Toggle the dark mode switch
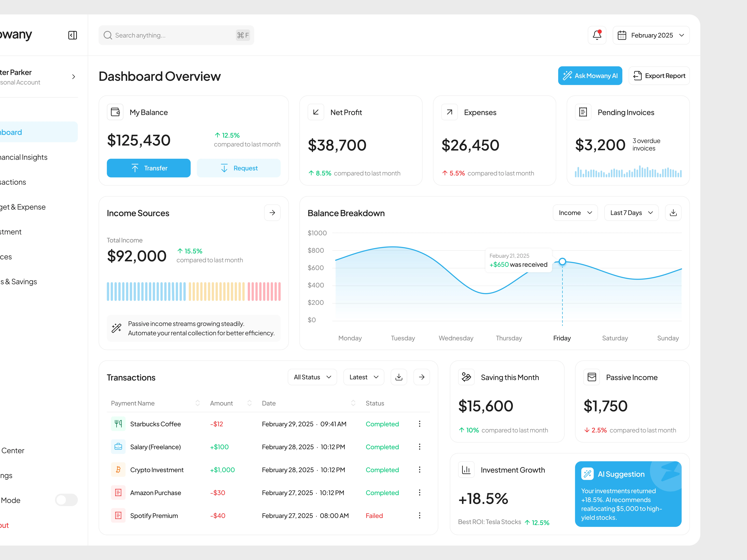The height and width of the screenshot is (560, 747). click(x=66, y=500)
